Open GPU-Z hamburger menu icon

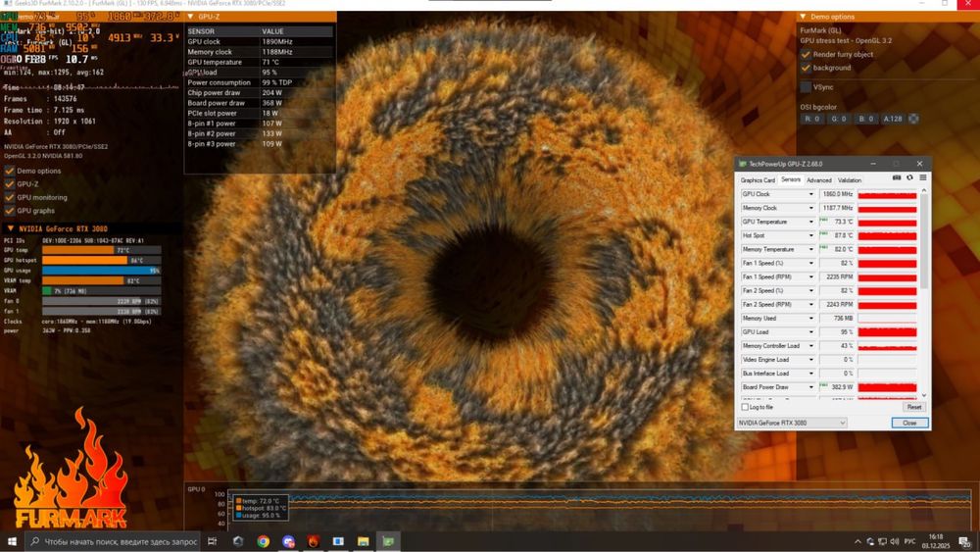tap(923, 178)
